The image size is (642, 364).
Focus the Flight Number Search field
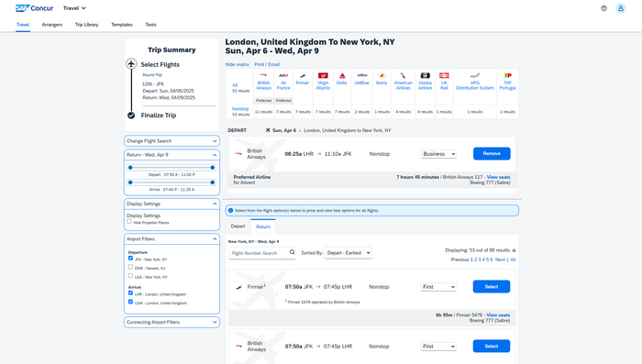tap(260, 253)
